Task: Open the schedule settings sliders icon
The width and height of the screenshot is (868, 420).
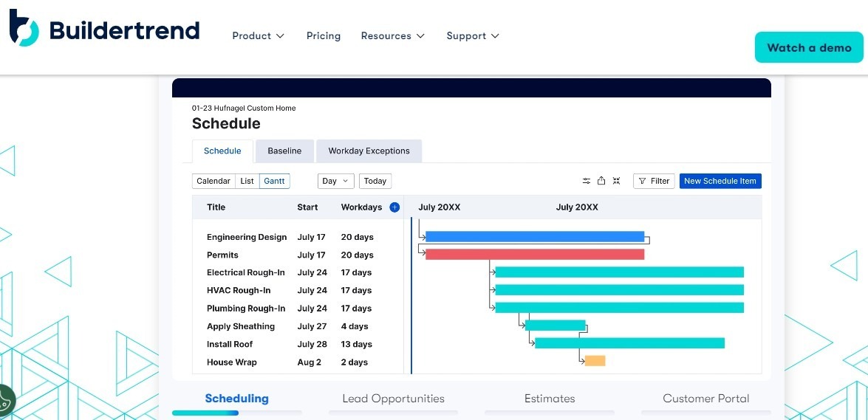Action: click(x=587, y=181)
